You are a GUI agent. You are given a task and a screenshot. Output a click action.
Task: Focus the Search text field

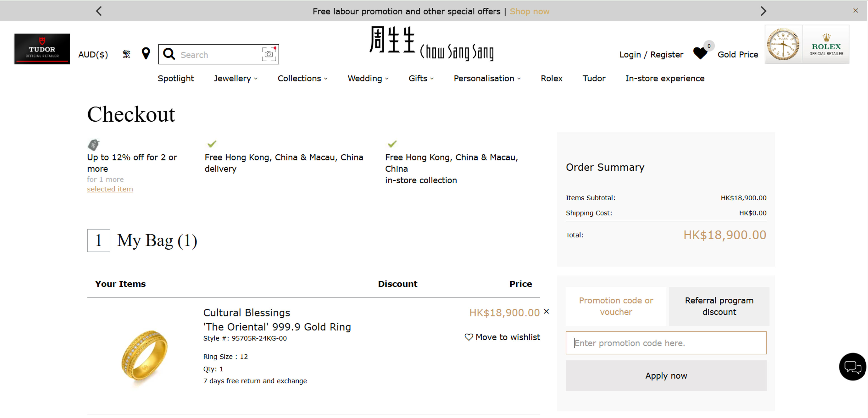tap(219, 55)
